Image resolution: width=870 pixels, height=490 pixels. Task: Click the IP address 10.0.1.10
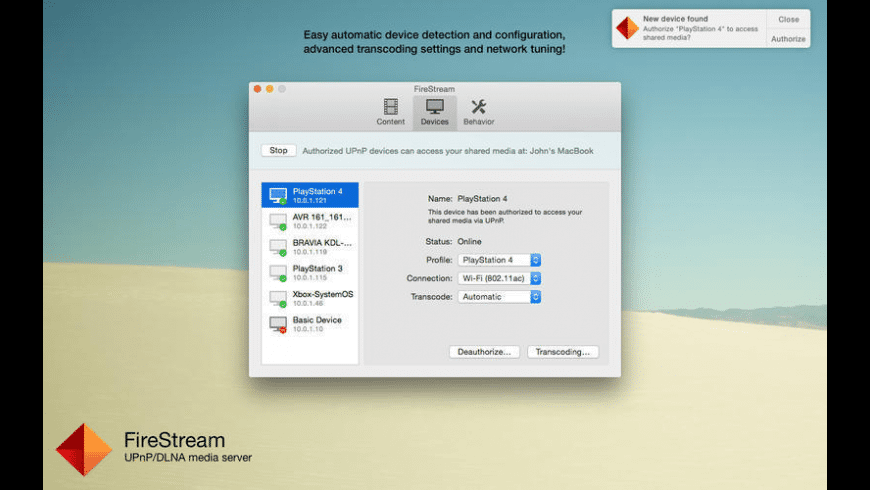[308, 329]
